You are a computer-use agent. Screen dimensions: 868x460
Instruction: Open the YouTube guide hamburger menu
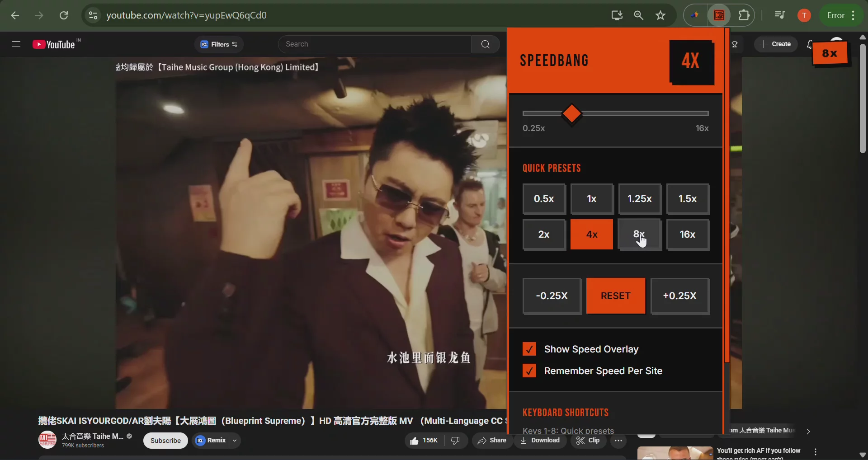click(16, 44)
